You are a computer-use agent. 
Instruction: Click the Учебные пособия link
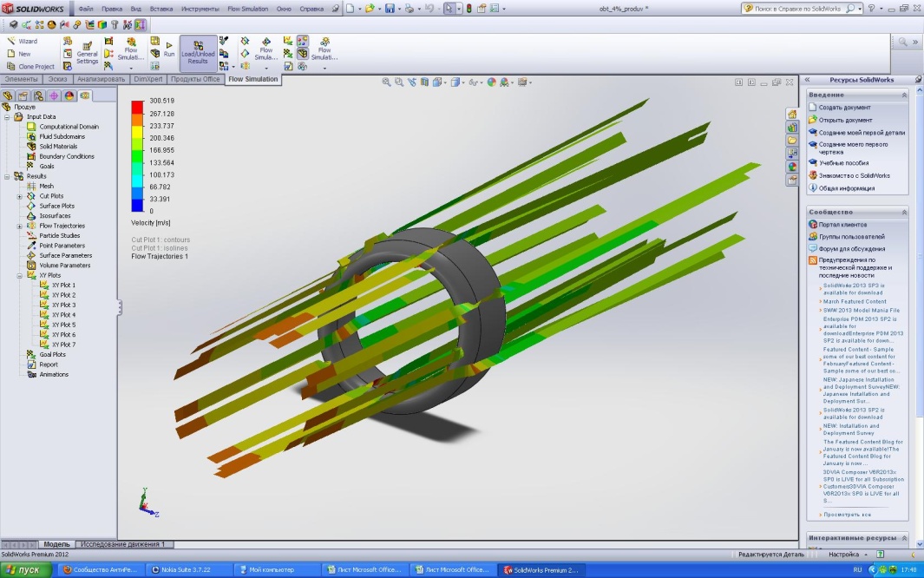point(843,163)
